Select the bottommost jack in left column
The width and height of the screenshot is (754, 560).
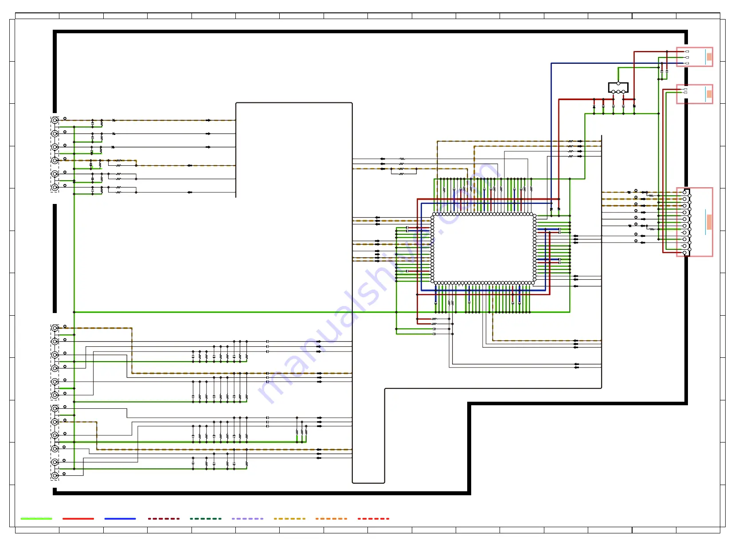point(55,475)
